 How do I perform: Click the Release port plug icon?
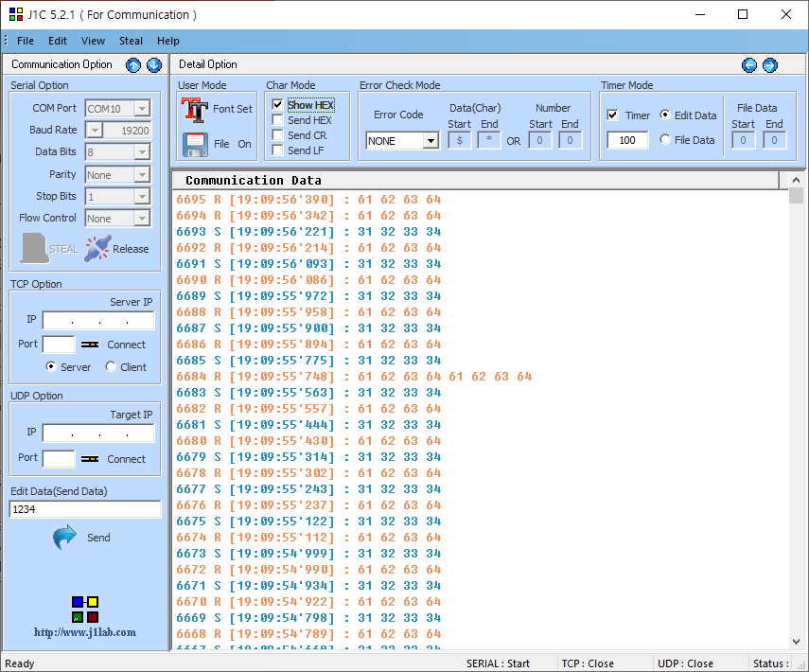point(97,248)
